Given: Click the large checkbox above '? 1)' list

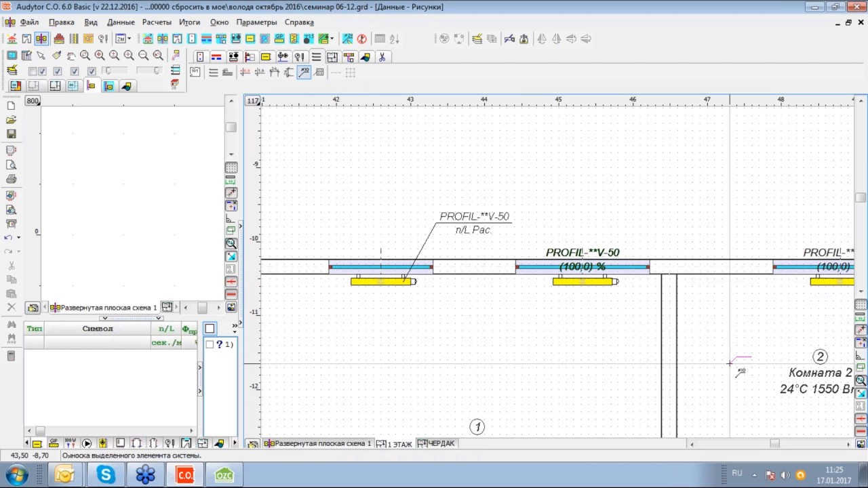Looking at the screenshot, I should pos(210,329).
